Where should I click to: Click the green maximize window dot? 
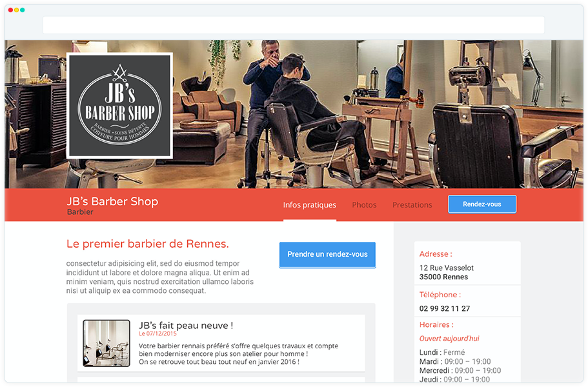click(x=23, y=10)
